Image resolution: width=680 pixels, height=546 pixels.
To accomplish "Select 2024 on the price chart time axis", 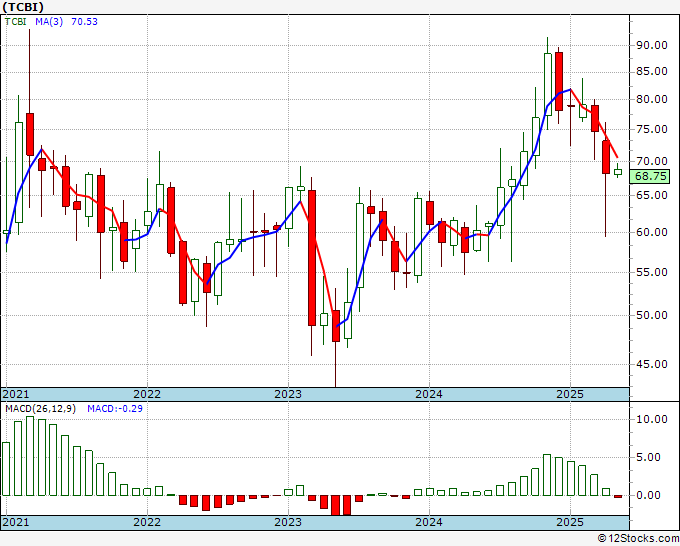I will click(429, 394).
